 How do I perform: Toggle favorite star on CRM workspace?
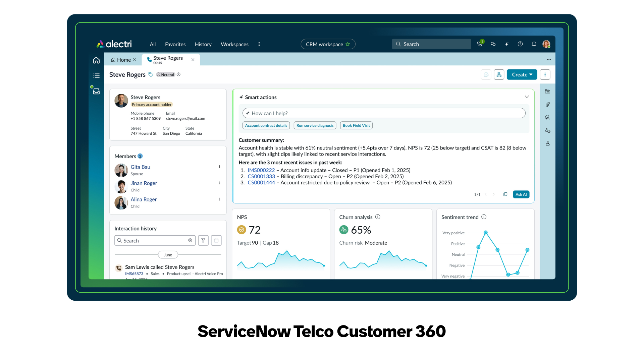348,44
